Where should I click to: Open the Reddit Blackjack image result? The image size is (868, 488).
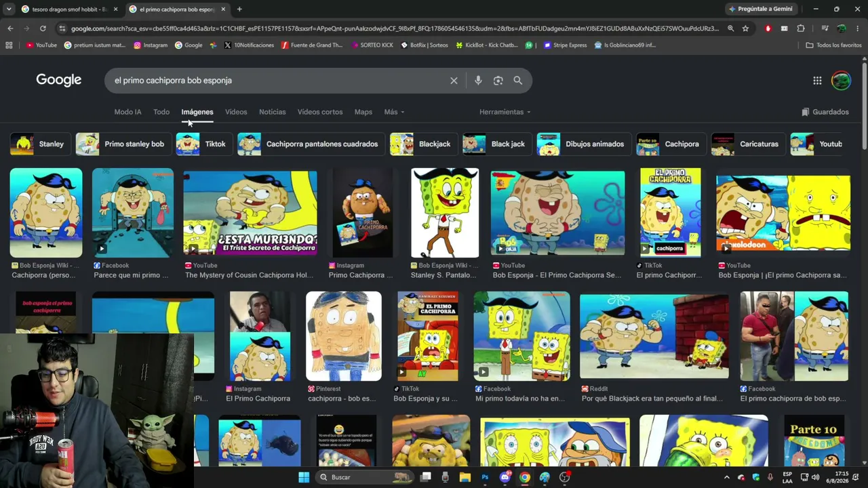click(x=654, y=336)
